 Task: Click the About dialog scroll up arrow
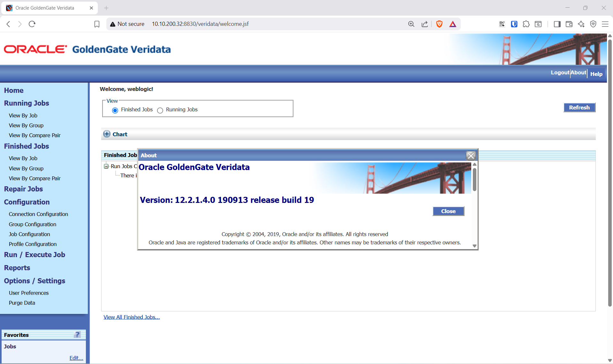click(x=474, y=164)
